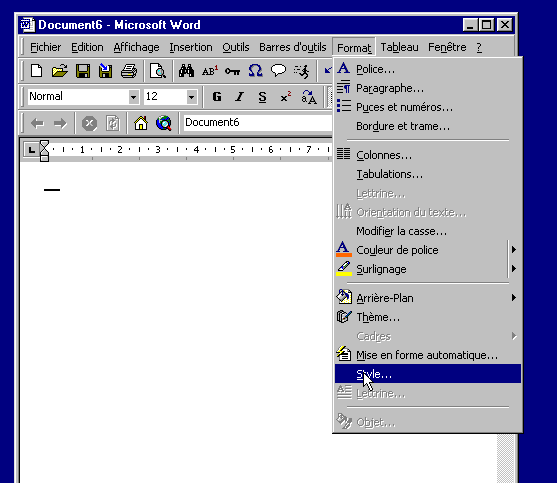Viewport: 557px width, 483px height.
Task: Expand Arrière-Plan submenu
Action: tap(514, 298)
